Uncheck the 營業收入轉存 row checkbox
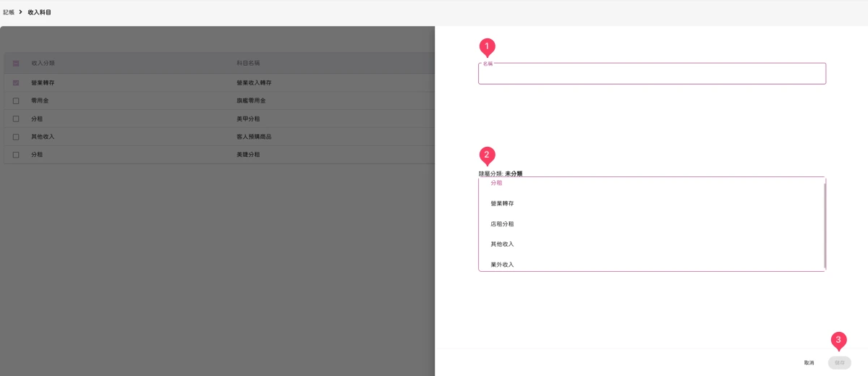 pyautogui.click(x=16, y=83)
